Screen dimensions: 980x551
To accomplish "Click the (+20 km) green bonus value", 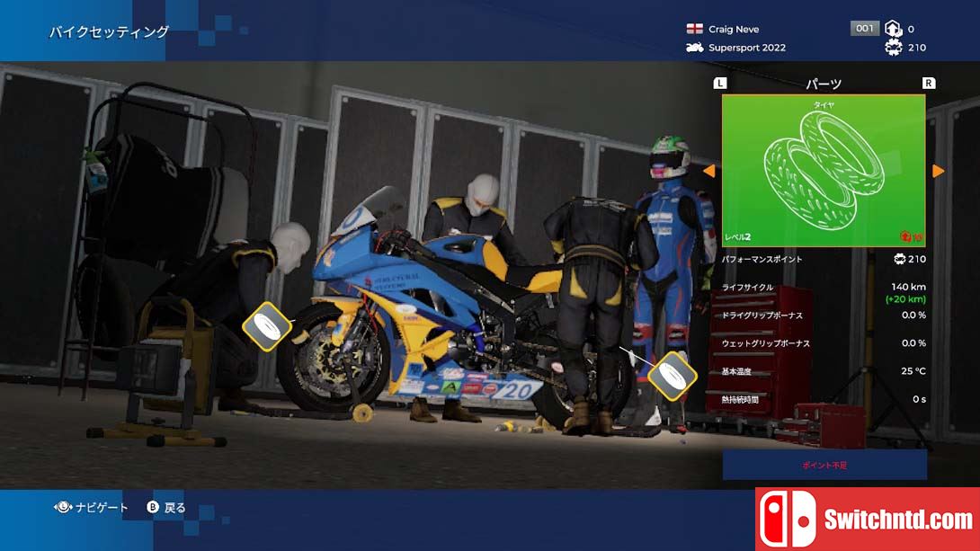I will coord(905,298).
